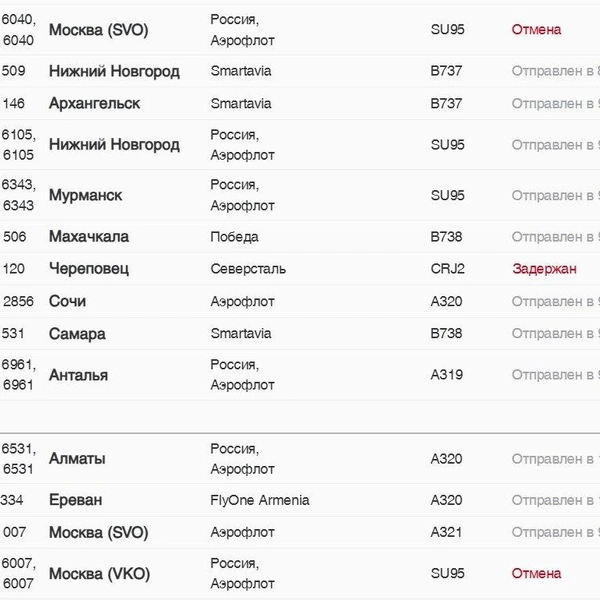
Task: Open the Сочи flight 2856 row
Action: tap(300, 301)
